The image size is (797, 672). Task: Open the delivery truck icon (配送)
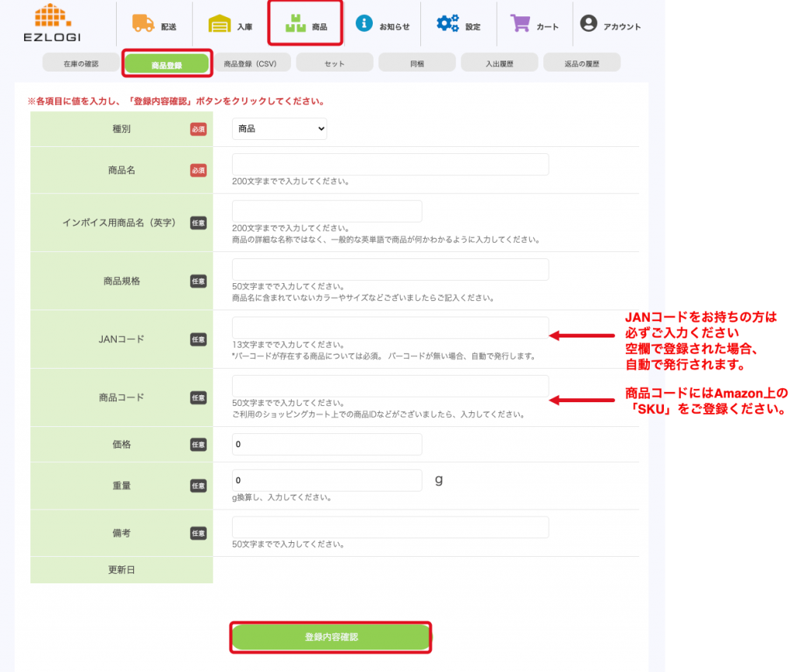tap(143, 23)
